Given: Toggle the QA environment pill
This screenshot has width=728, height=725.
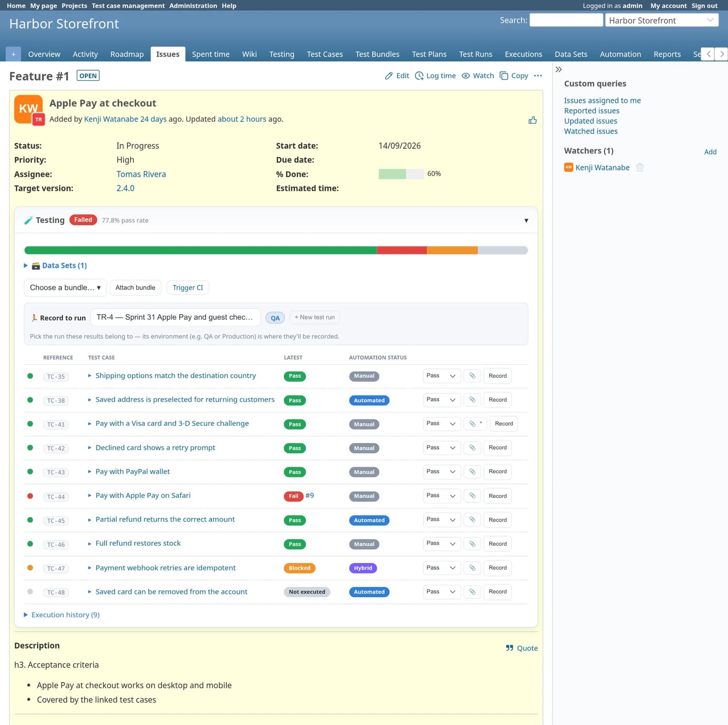Looking at the screenshot, I should pyautogui.click(x=275, y=318).
